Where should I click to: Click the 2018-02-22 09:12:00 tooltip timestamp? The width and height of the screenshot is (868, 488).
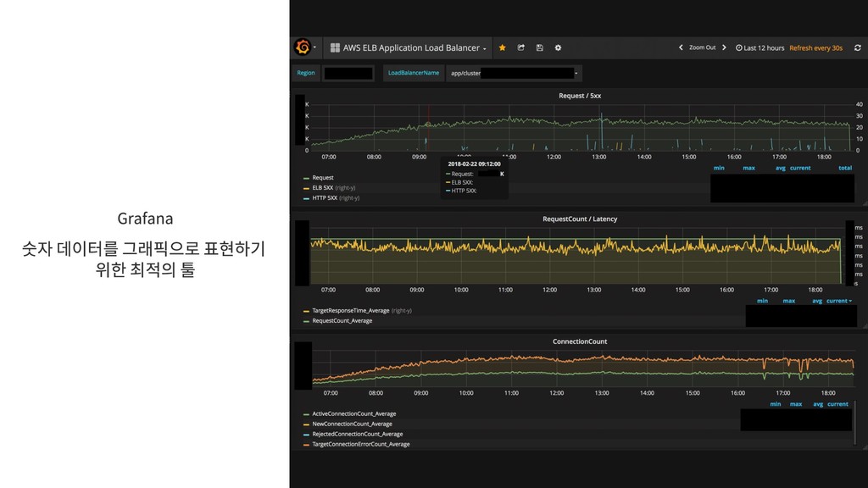(x=474, y=164)
